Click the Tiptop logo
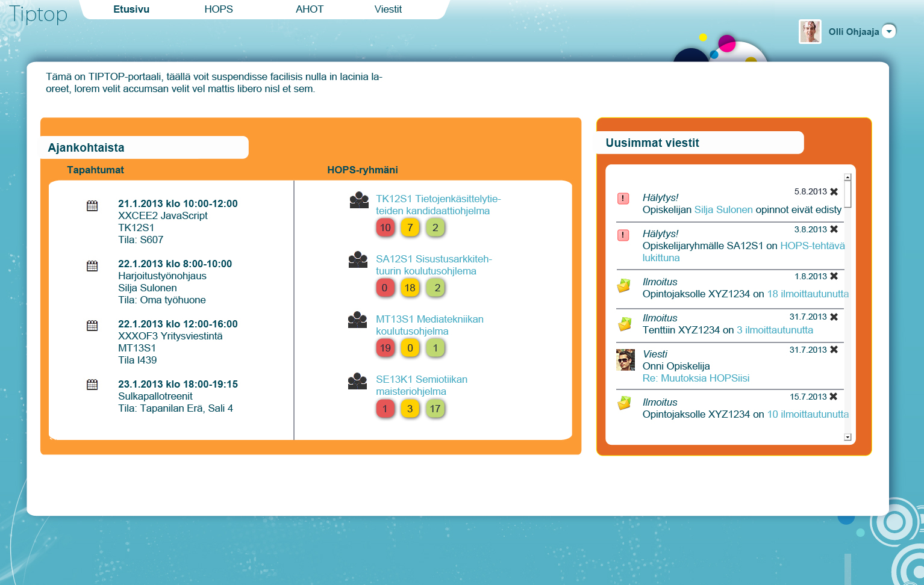This screenshot has height=585, width=924. pyautogui.click(x=38, y=13)
